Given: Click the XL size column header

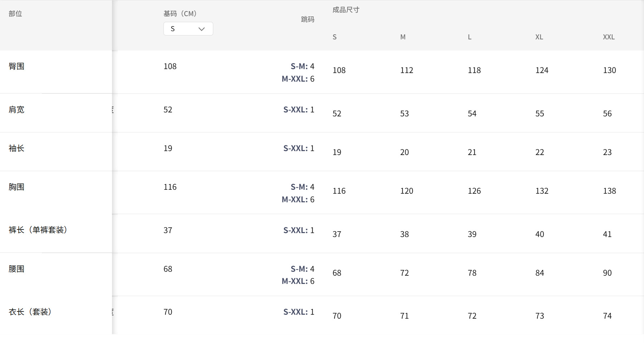Looking at the screenshot, I should click(x=539, y=37).
